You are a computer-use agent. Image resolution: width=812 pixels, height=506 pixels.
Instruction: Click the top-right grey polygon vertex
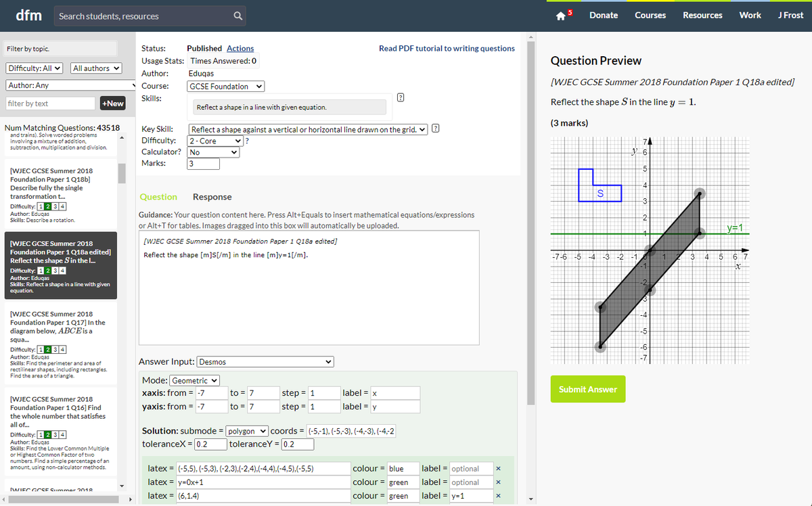click(700, 193)
